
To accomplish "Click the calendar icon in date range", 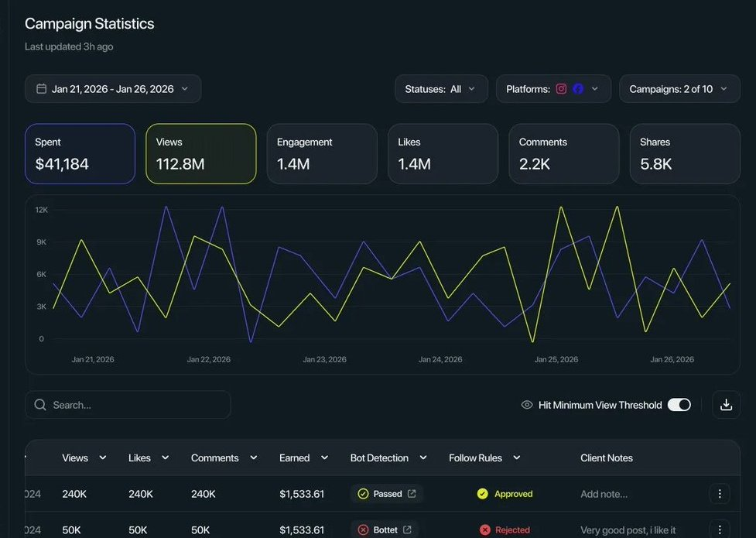I will (42, 89).
